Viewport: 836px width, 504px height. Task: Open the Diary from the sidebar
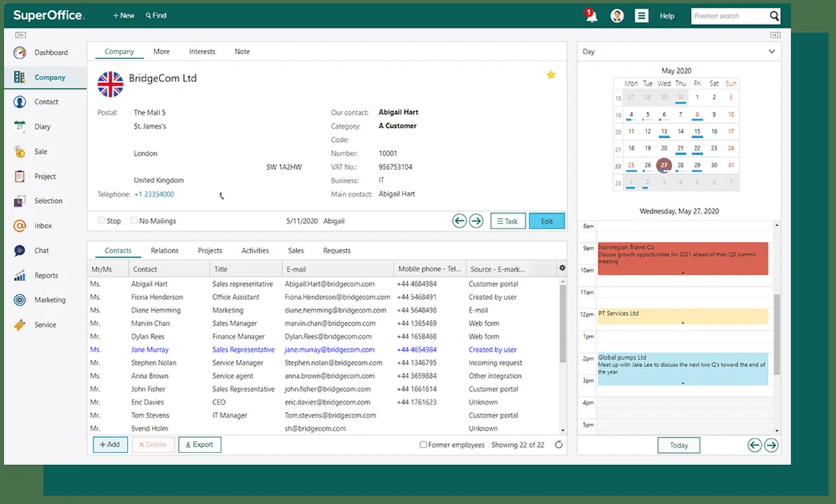(x=42, y=127)
